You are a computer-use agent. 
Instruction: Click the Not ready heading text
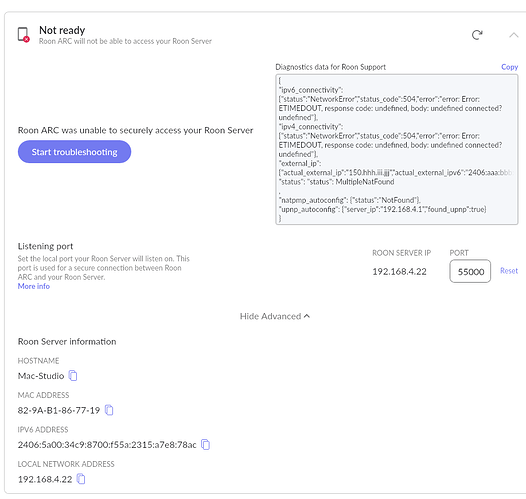click(x=62, y=30)
